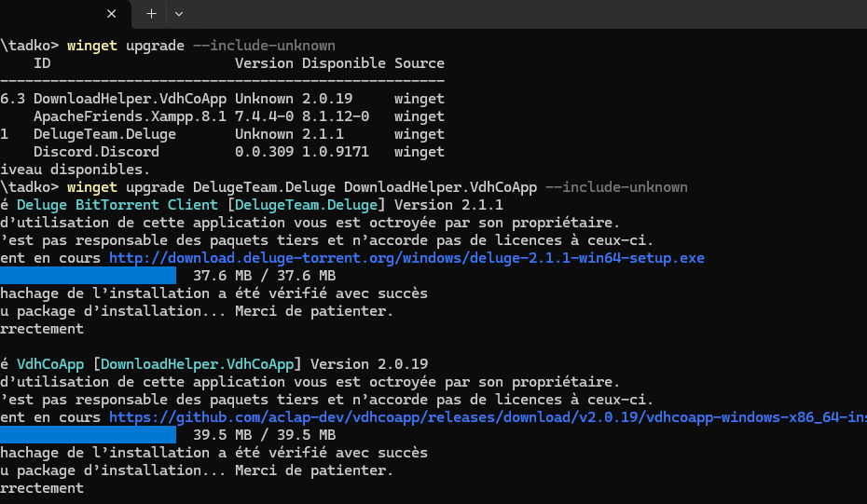Click the 37.6 MB download progress bar
867x504 pixels.
pos(88,276)
